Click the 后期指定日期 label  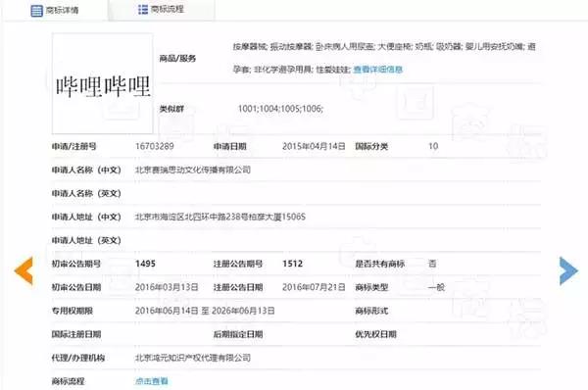coord(238,334)
